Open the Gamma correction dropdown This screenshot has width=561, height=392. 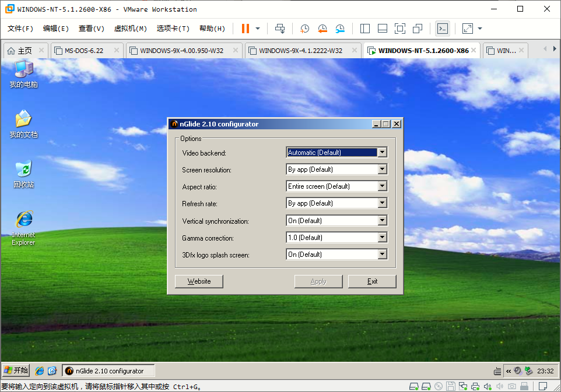tap(382, 237)
